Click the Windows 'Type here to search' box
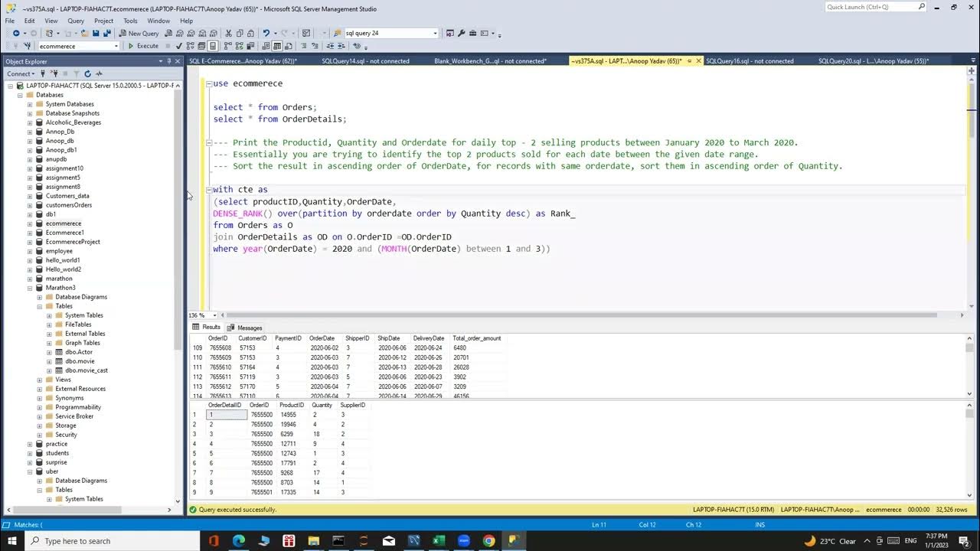The image size is (980, 551). tap(111, 541)
